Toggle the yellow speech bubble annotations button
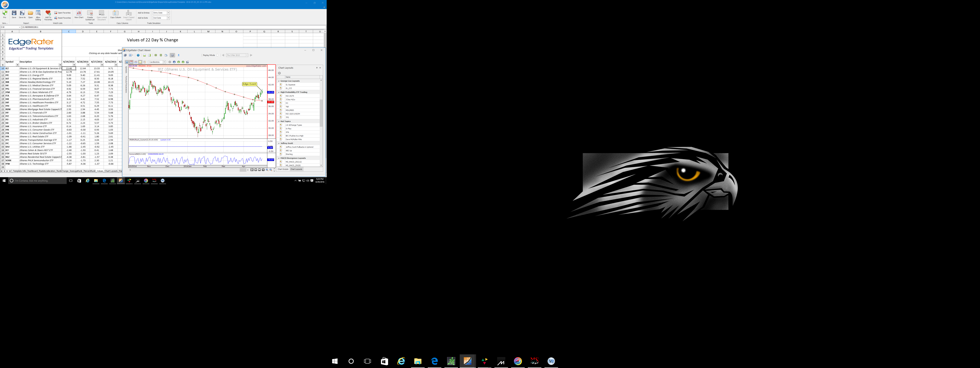 click(x=140, y=62)
